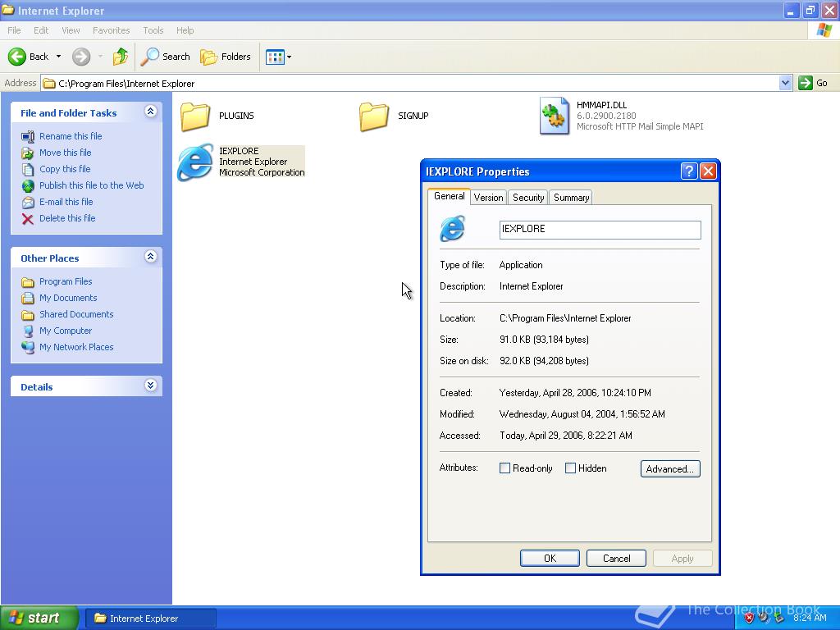840x630 pixels.
Task: Open the Favorites menu
Action: [x=111, y=30]
